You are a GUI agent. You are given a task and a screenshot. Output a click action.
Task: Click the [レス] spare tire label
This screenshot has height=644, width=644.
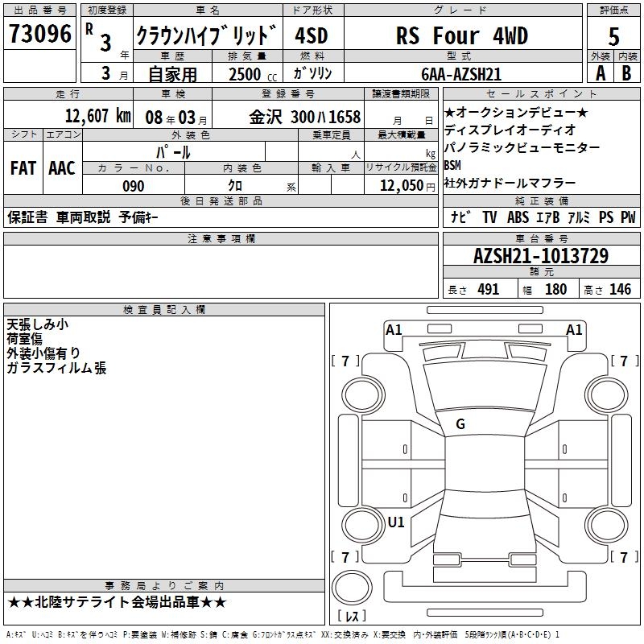pyautogui.click(x=352, y=616)
